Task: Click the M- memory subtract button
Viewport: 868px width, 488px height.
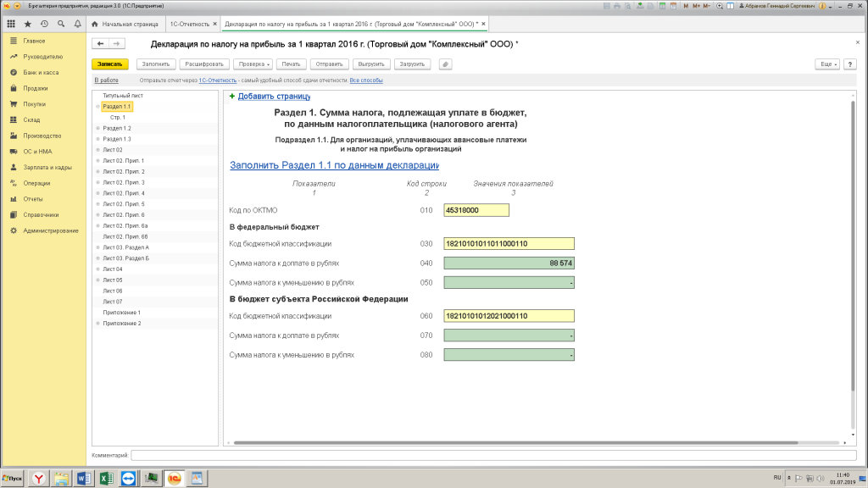Action: pyautogui.click(x=706, y=6)
